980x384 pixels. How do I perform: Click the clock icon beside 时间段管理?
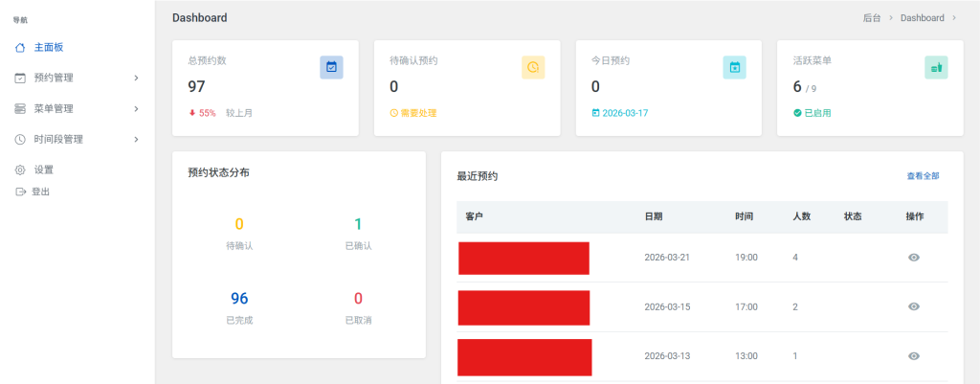point(20,139)
